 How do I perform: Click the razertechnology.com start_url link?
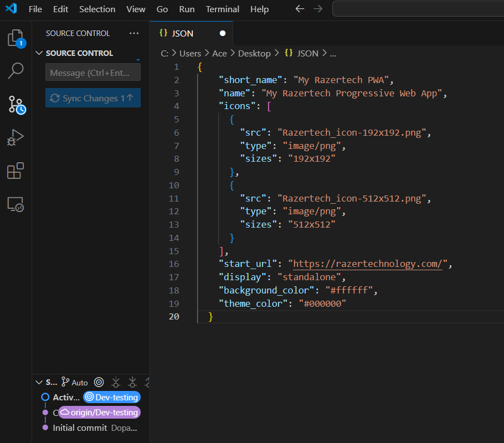pyautogui.click(x=369, y=264)
